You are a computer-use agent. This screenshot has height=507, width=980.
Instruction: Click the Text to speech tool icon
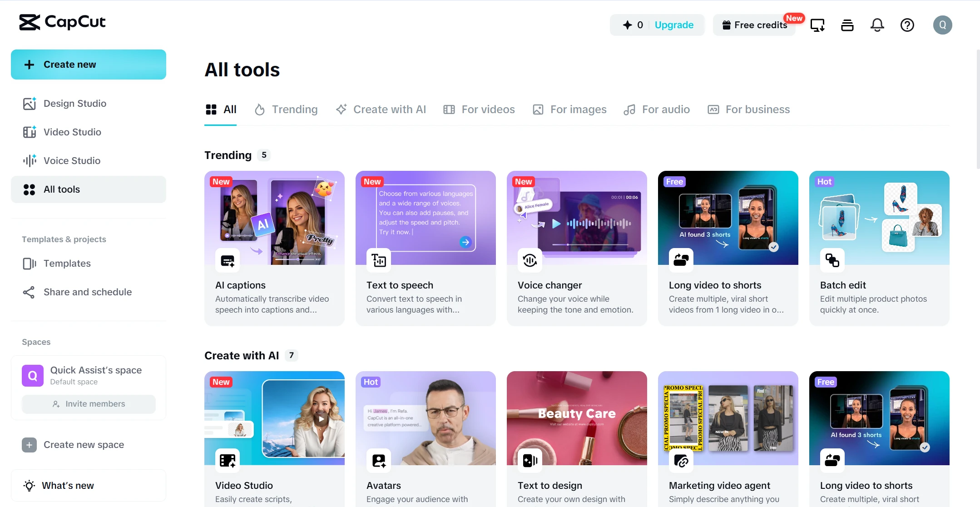(379, 260)
